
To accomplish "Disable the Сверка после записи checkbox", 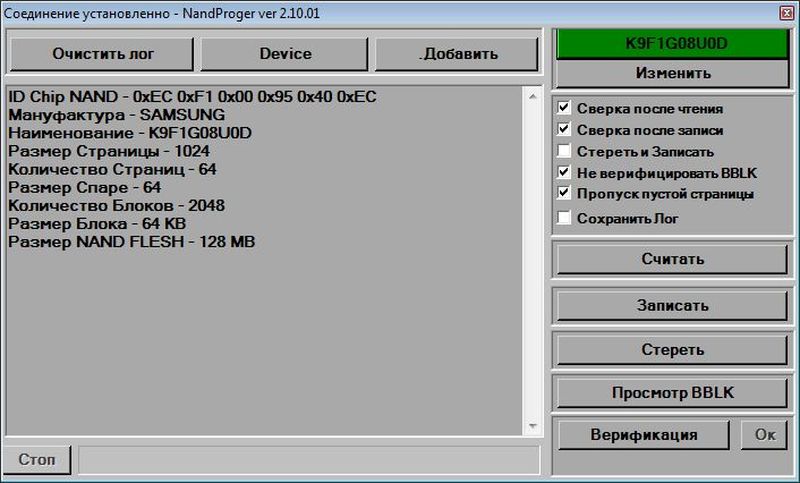I will click(565, 130).
